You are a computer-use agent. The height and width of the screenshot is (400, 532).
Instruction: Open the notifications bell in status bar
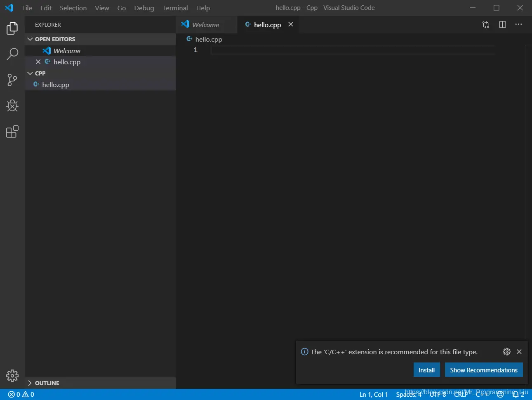518,394
